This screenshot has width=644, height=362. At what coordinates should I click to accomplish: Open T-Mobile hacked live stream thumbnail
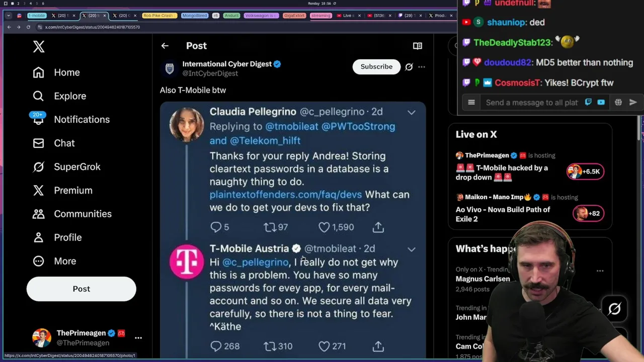pyautogui.click(x=585, y=171)
